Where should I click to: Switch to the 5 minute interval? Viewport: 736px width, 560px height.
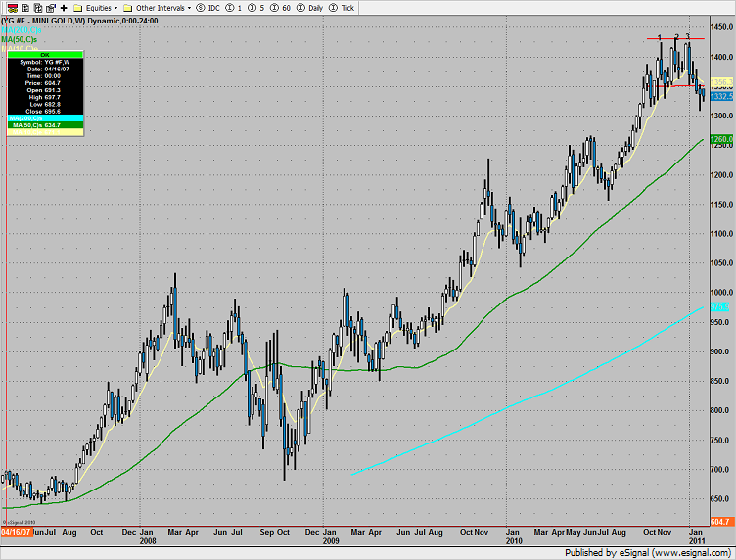point(256,8)
